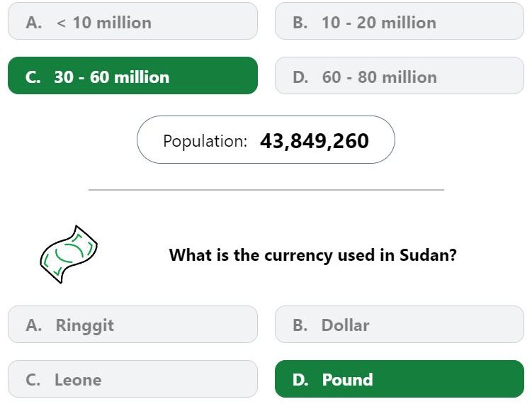Click letter "D." beside 60 - 80 million
The height and width of the screenshot is (404, 532).
(x=300, y=77)
